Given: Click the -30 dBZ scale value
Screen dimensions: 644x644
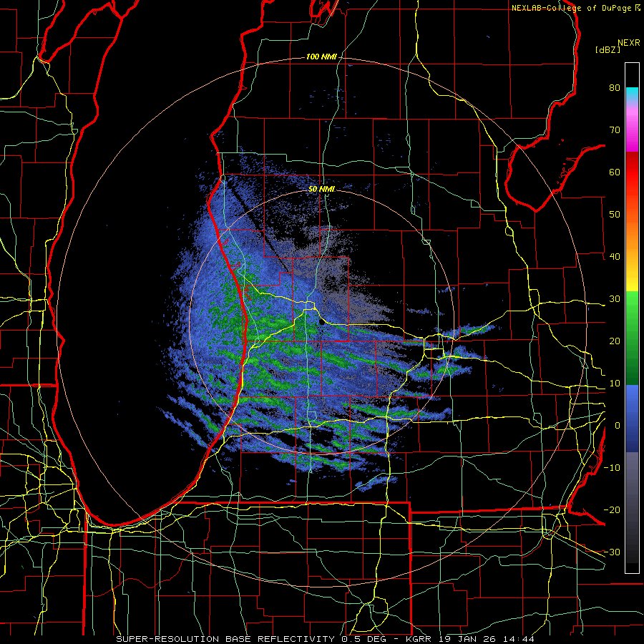Looking at the screenshot, I should coord(612,552).
